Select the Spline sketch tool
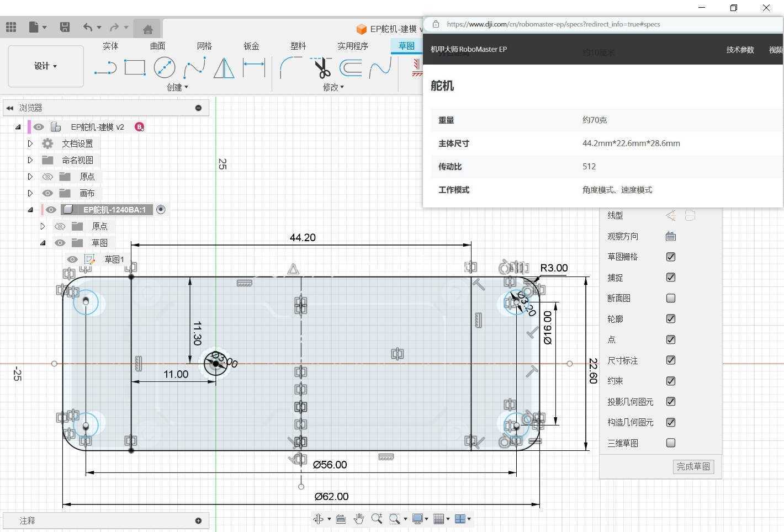 click(x=194, y=68)
